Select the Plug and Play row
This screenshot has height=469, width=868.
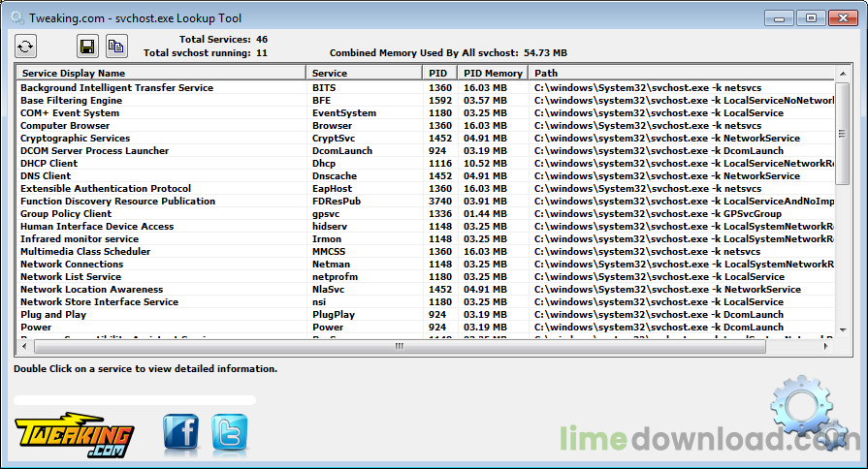click(53, 315)
